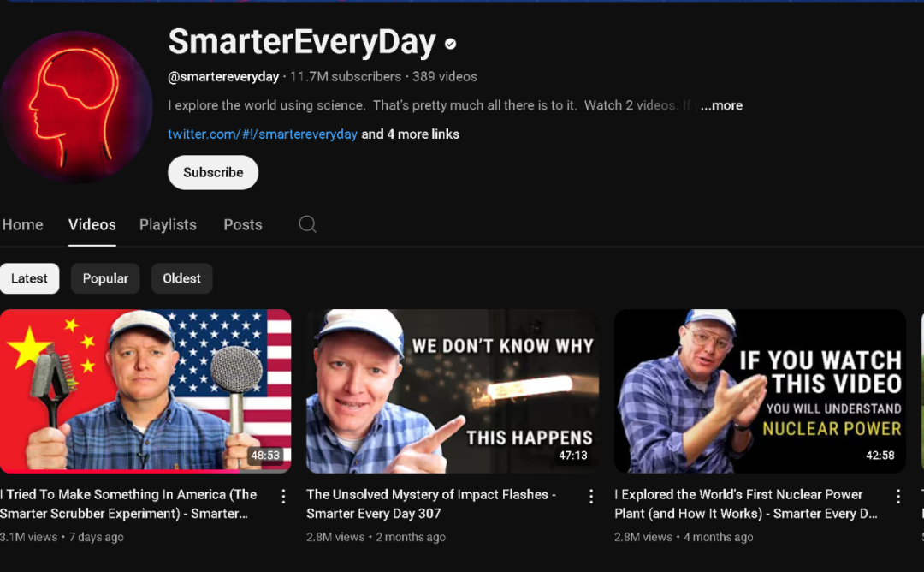Click the SmarterEveryDay neon head channel avatar

coord(75,107)
